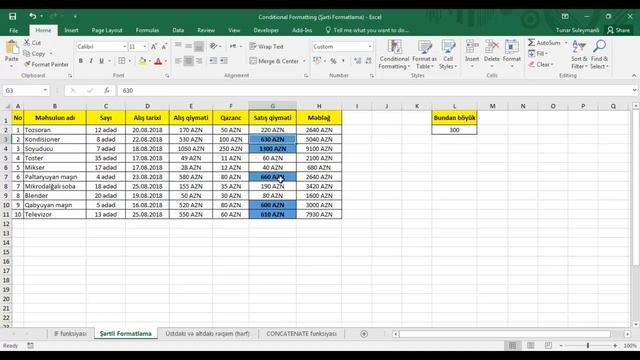
Task: Toggle Bold formatting
Action: point(80,61)
